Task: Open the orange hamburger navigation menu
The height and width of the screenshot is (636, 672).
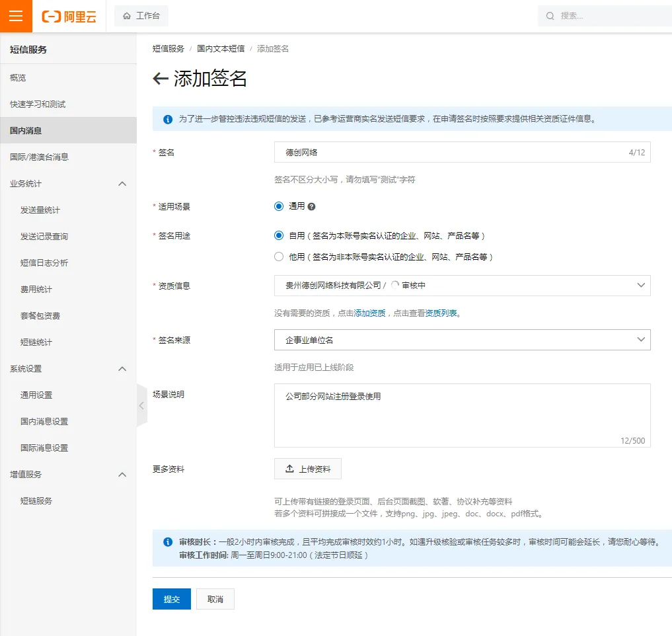Action: pyautogui.click(x=16, y=16)
